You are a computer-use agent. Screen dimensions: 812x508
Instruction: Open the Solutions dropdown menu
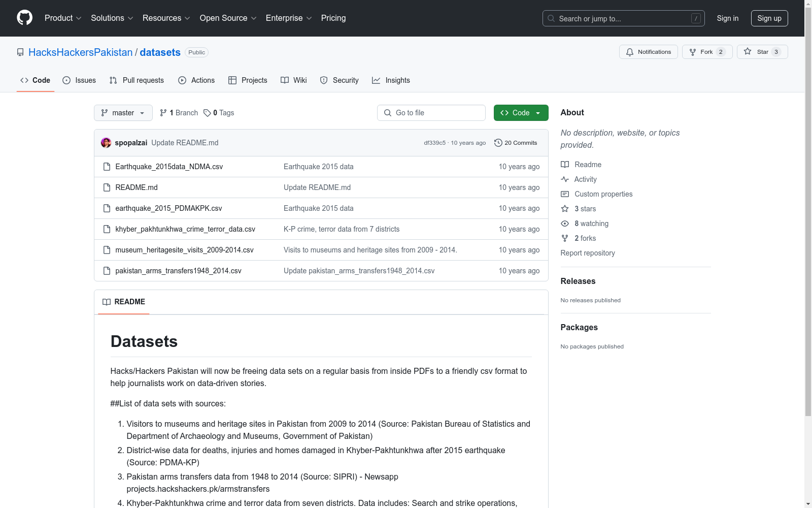[112, 18]
